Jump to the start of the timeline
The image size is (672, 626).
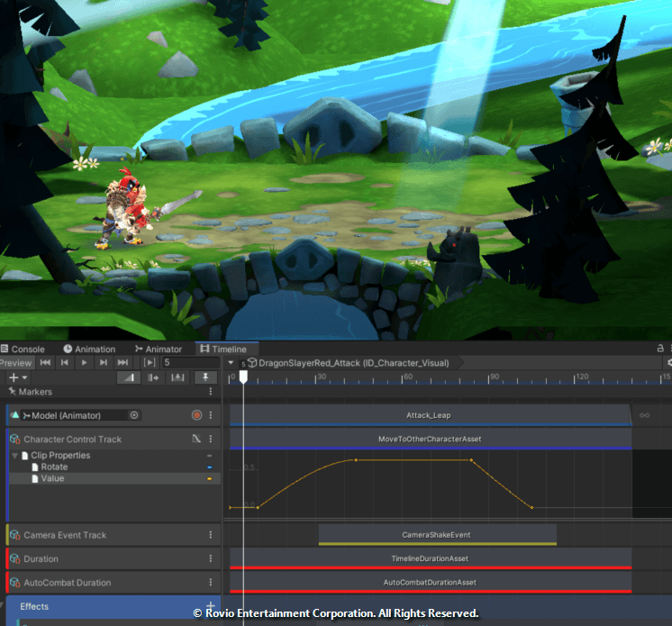click(43, 362)
